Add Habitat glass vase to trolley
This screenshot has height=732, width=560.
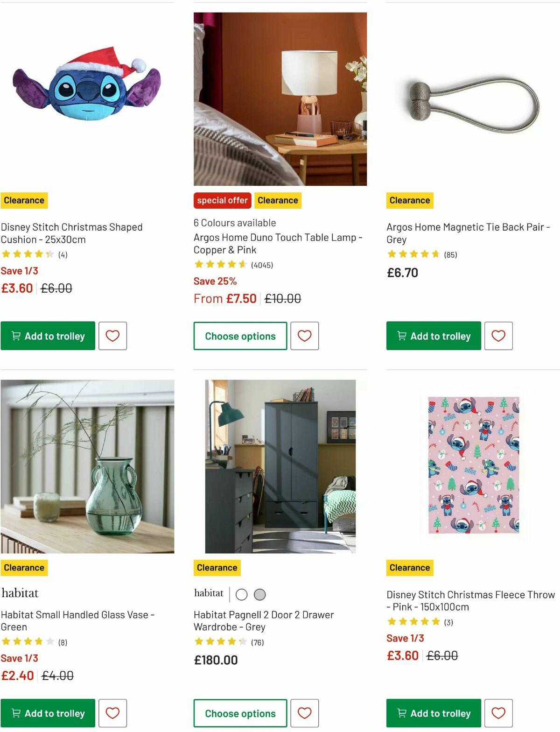click(x=48, y=713)
